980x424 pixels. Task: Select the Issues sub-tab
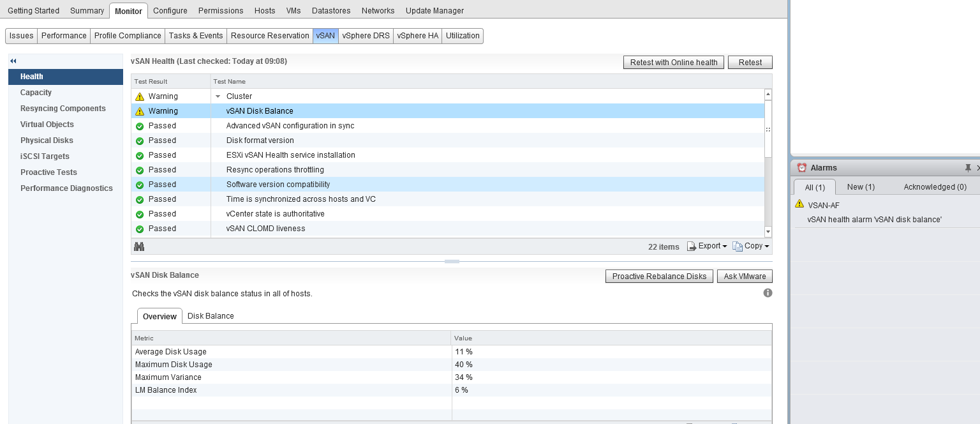[x=21, y=36]
